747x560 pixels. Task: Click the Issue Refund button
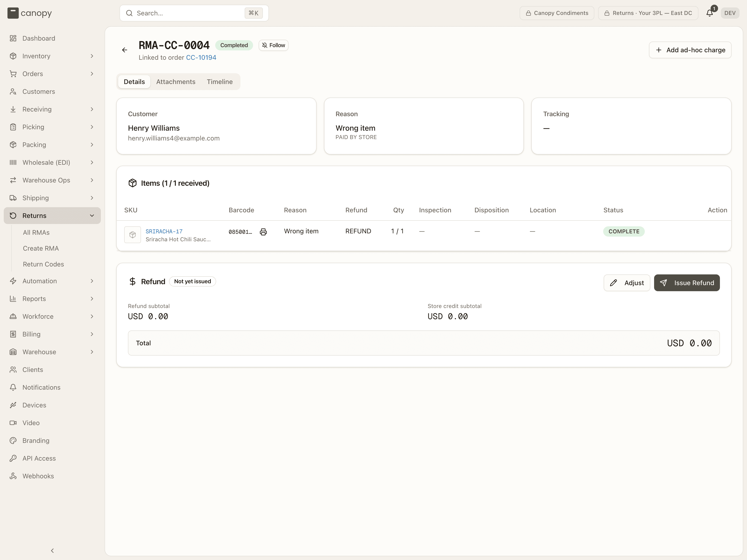[687, 283]
